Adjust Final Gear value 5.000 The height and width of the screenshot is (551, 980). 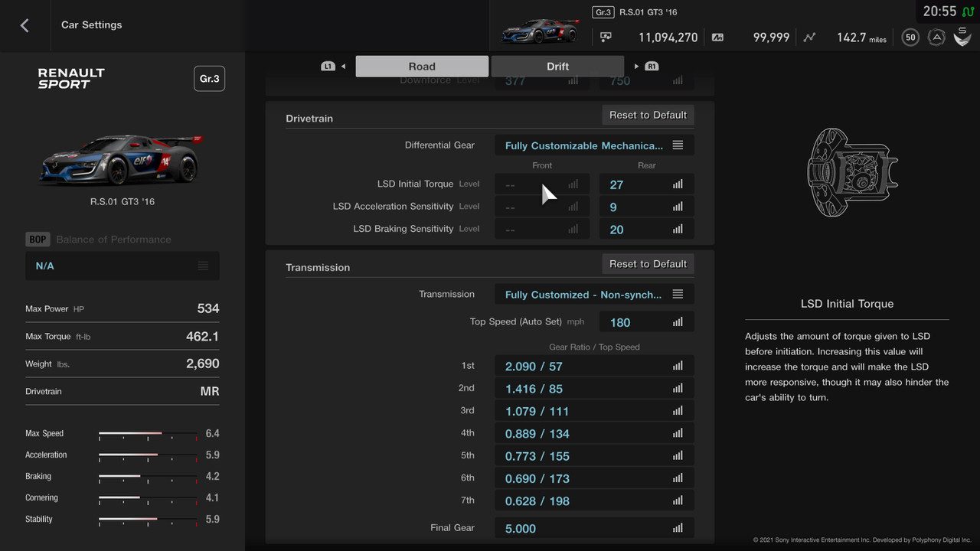point(594,528)
